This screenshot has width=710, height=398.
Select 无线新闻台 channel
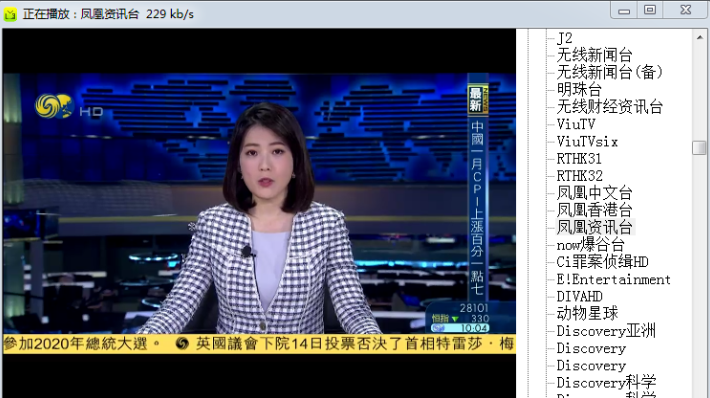coord(595,55)
